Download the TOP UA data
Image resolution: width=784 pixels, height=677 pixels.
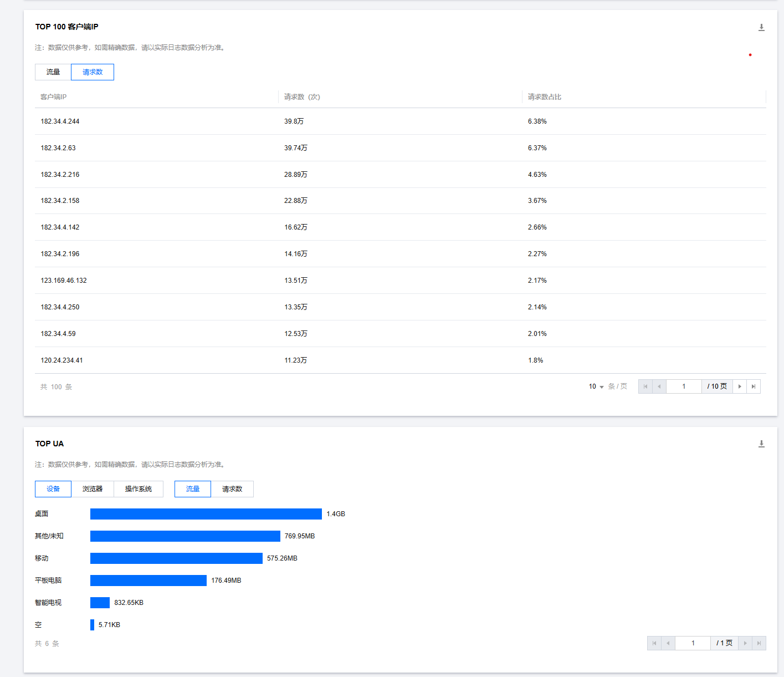pyautogui.click(x=761, y=444)
